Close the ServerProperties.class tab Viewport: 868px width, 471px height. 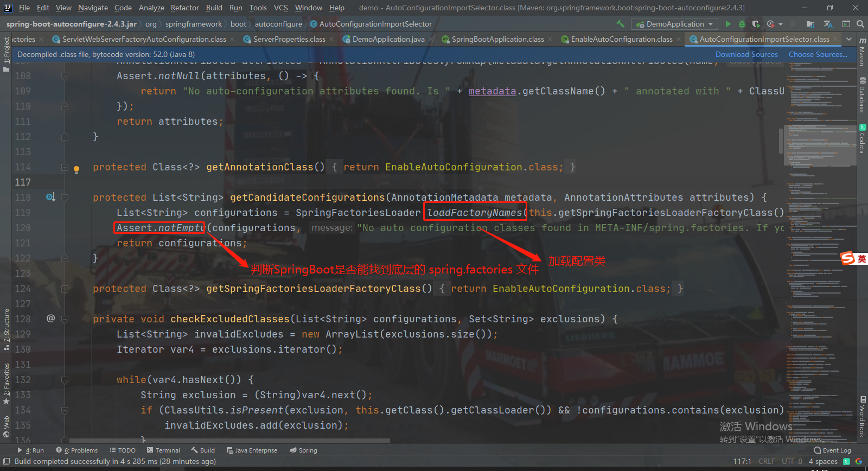tap(331, 39)
